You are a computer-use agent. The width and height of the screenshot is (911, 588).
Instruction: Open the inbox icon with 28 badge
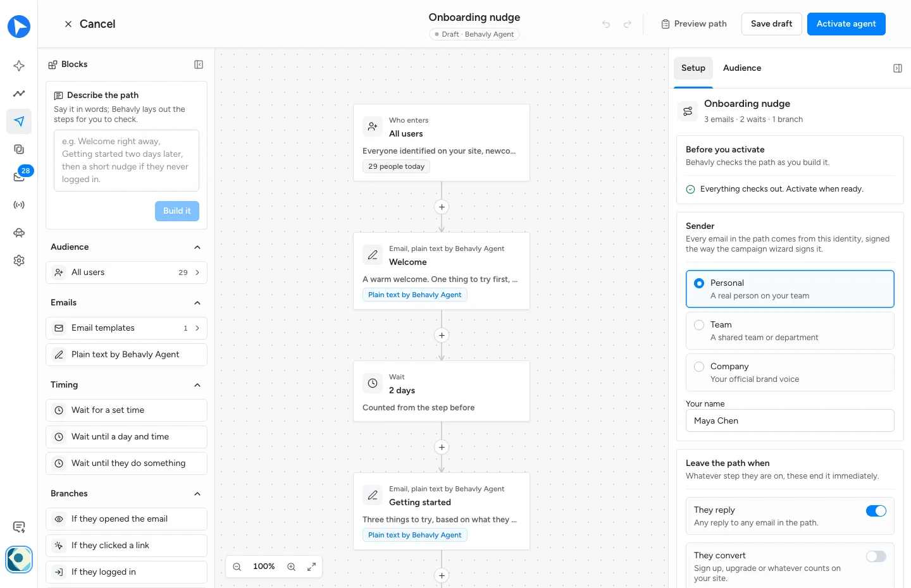click(19, 177)
